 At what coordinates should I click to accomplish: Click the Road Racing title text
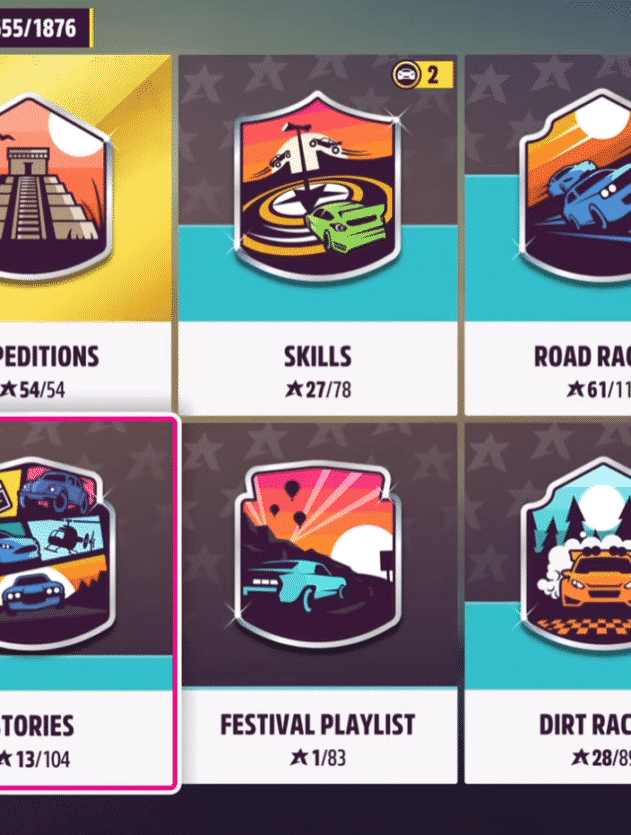(583, 356)
